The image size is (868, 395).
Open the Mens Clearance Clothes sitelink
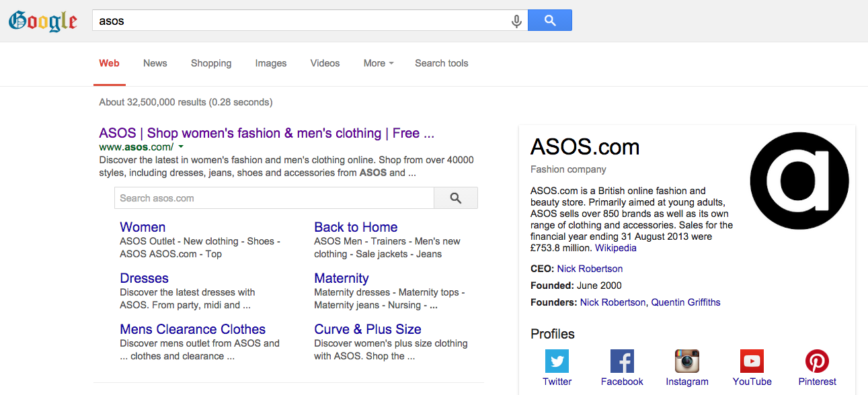point(193,329)
